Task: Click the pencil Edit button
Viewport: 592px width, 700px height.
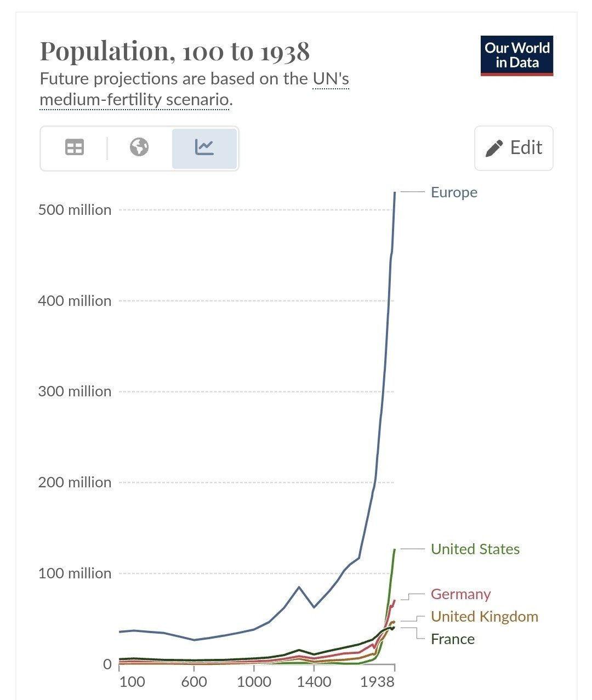Action: click(514, 148)
